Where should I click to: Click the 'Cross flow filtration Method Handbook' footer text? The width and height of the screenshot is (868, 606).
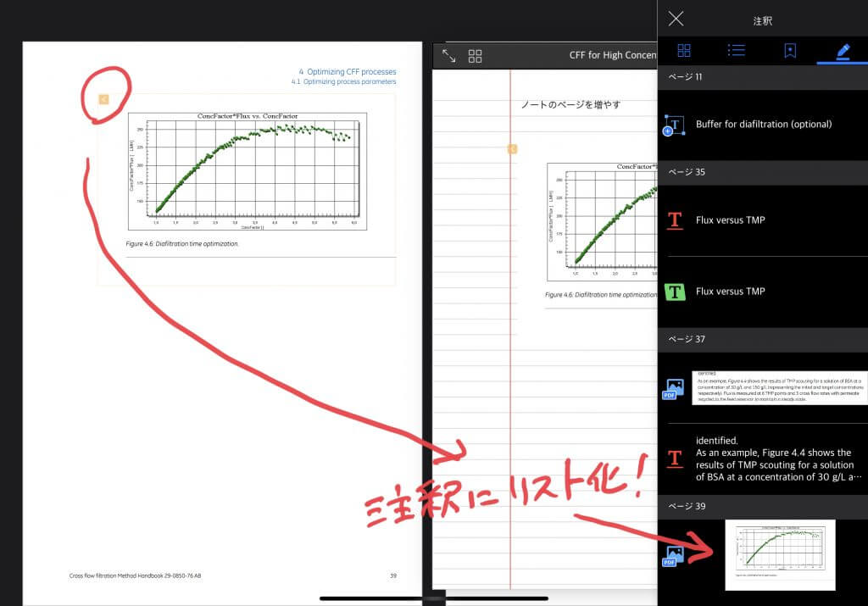[x=135, y=575]
